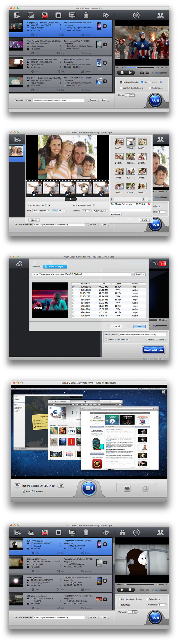
Task: Click Rename on the 12848379_169.mp4 row
Action: pos(87,553)
